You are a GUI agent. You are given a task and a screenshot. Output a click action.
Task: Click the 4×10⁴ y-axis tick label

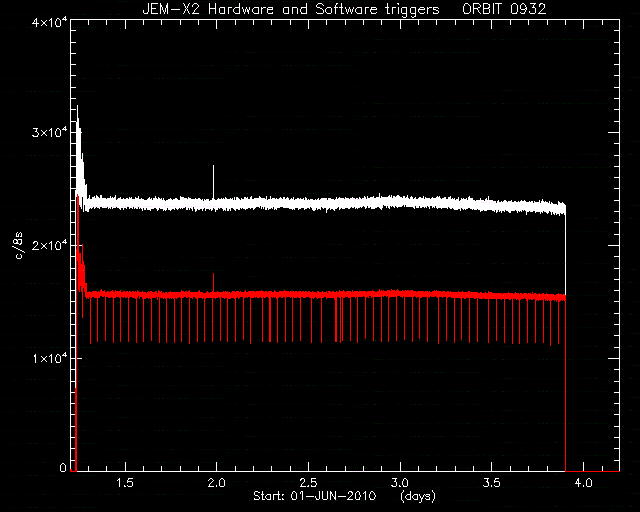pyautogui.click(x=49, y=23)
